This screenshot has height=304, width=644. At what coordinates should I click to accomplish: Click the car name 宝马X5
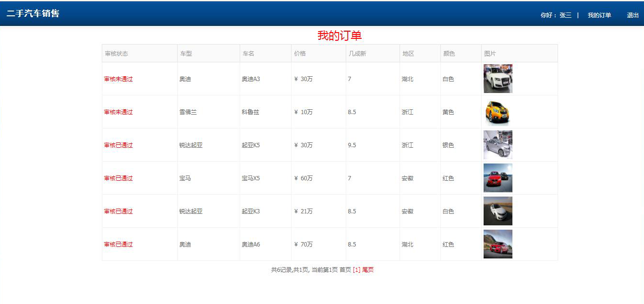pyautogui.click(x=251, y=178)
